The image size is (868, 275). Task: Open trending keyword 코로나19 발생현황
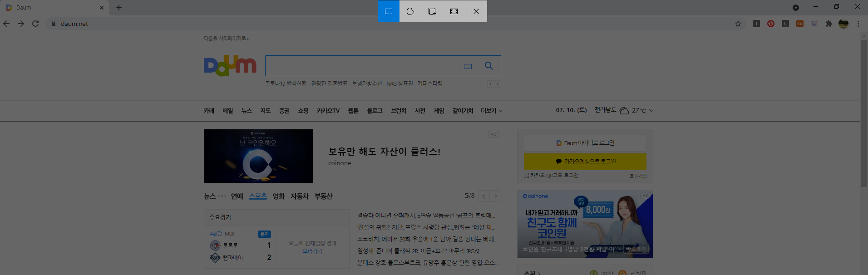[x=286, y=84]
